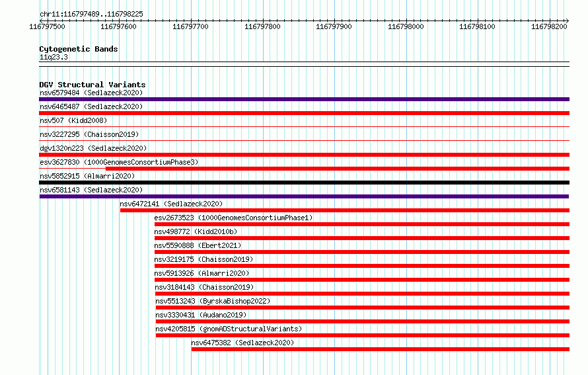
Task: Click the red bar under nsv3184143
Action: pos(362,294)
